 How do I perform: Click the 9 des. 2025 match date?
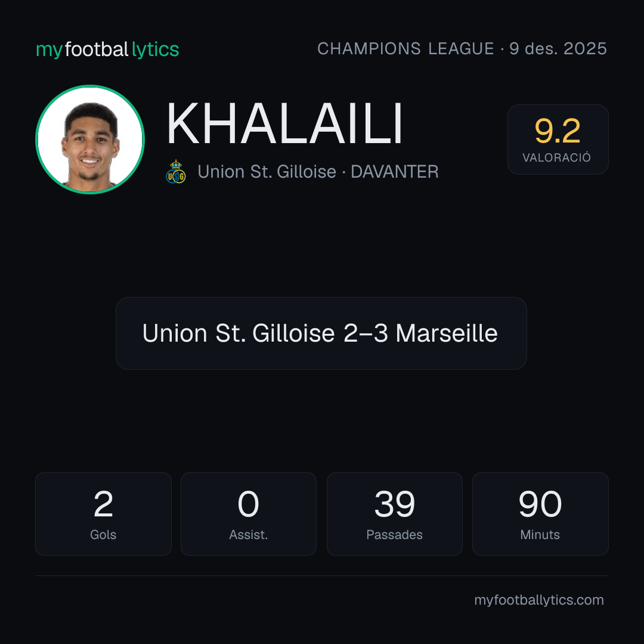point(558,49)
